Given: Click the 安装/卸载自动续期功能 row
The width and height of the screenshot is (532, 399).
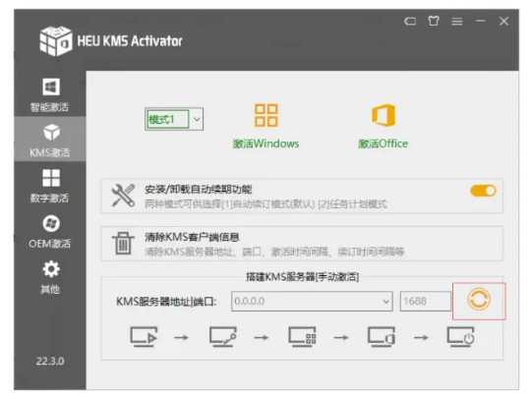Looking at the screenshot, I should [302, 196].
